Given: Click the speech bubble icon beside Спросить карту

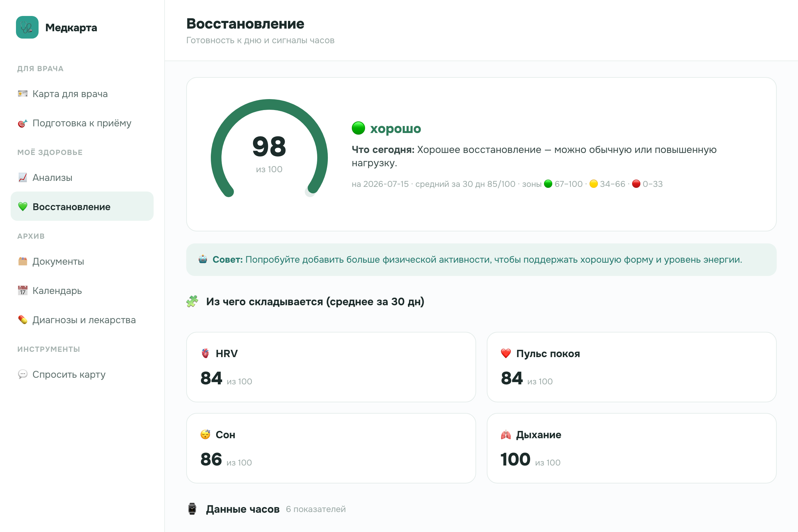Looking at the screenshot, I should [23, 374].
